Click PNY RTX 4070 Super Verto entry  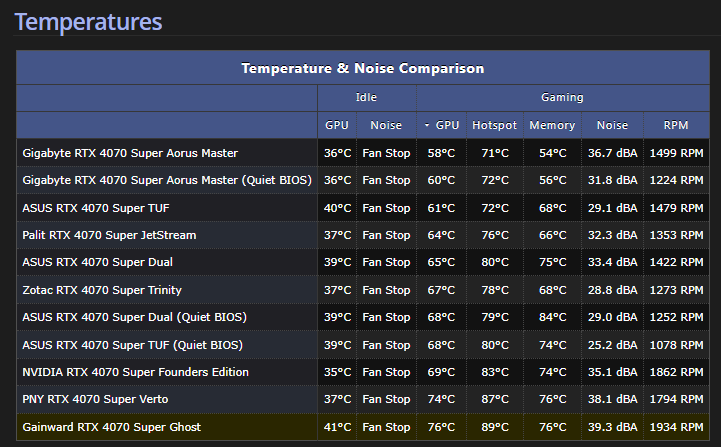[94, 399]
